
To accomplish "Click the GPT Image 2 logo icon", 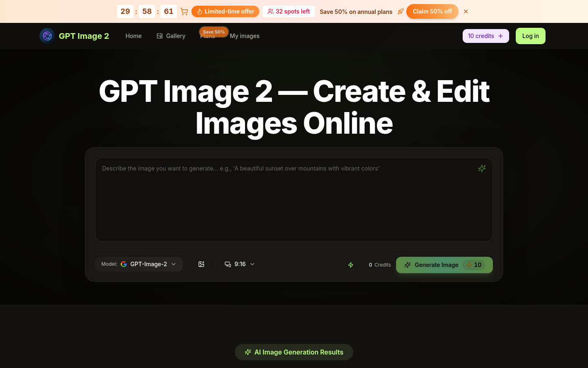I will click(47, 36).
